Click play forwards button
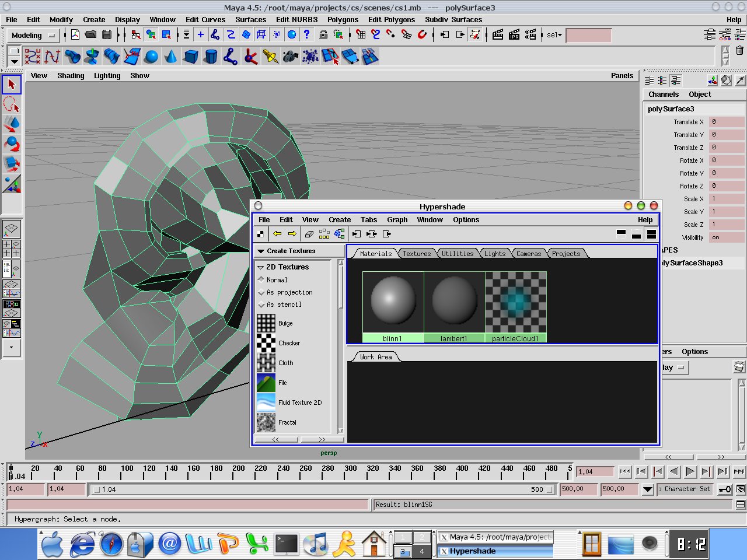The height and width of the screenshot is (560, 747). point(690,471)
